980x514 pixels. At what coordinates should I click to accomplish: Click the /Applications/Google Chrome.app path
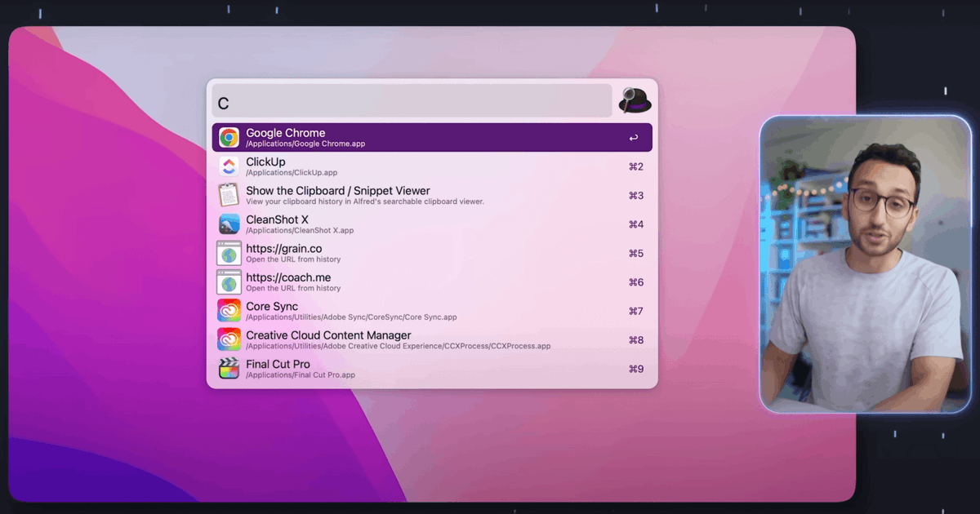(x=305, y=144)
